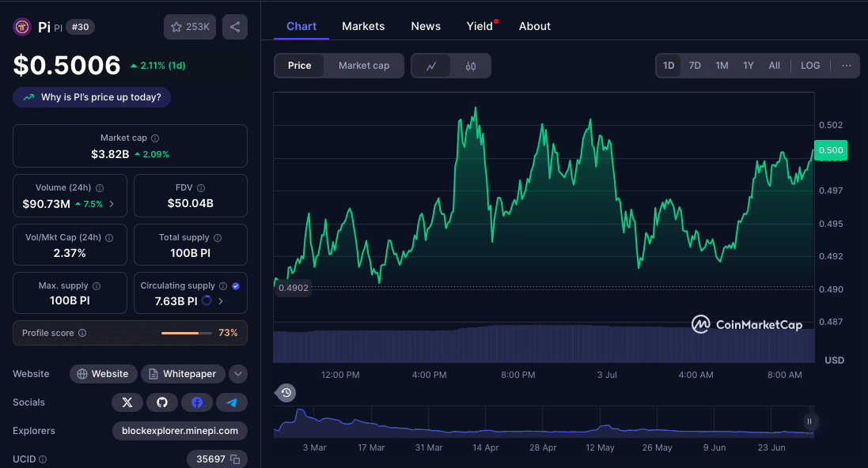Click the Profile score 73% bar
This screenshot has height=468, width=868.
pos(187,333)
